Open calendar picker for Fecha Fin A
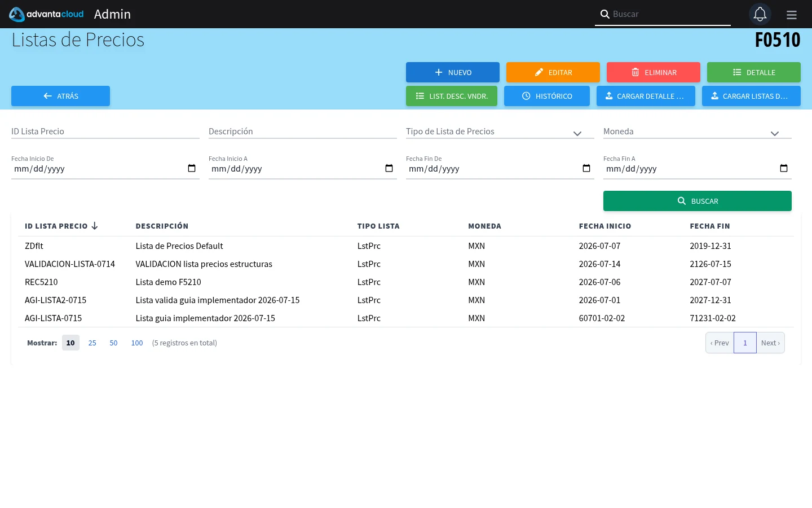Screen dimensions: 812x508 pyautogui.click(x=784, y=168)
